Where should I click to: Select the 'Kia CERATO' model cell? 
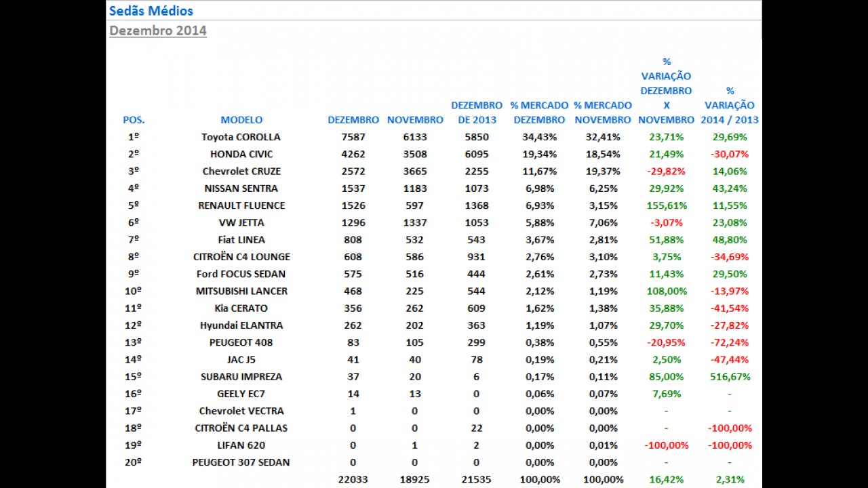(x=241, y=308)
